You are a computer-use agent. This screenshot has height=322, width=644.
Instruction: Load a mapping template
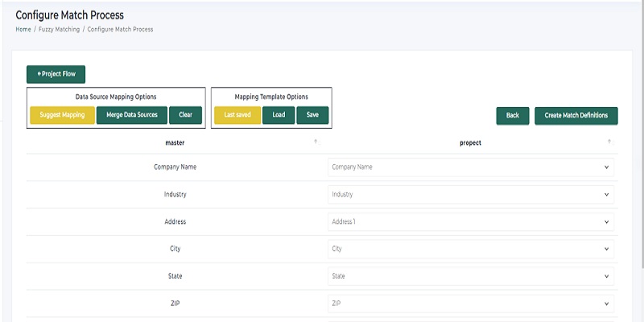click(279, 115)
